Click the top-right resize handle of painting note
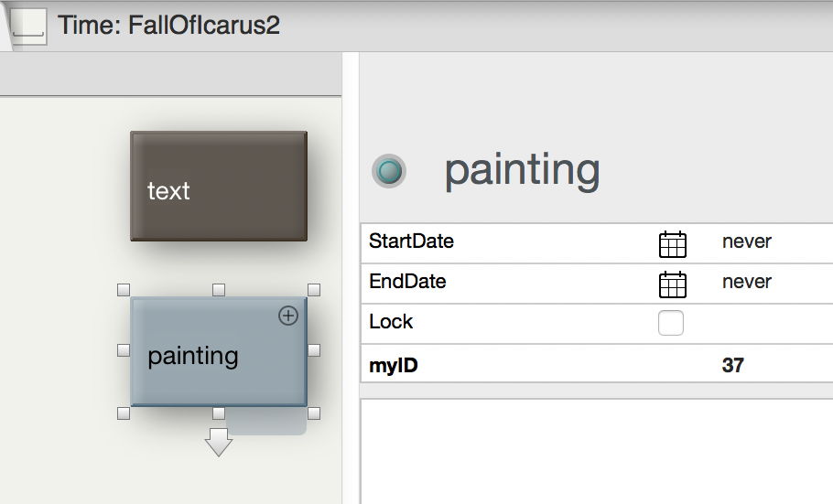833x504 pixels. coord(314,290)
